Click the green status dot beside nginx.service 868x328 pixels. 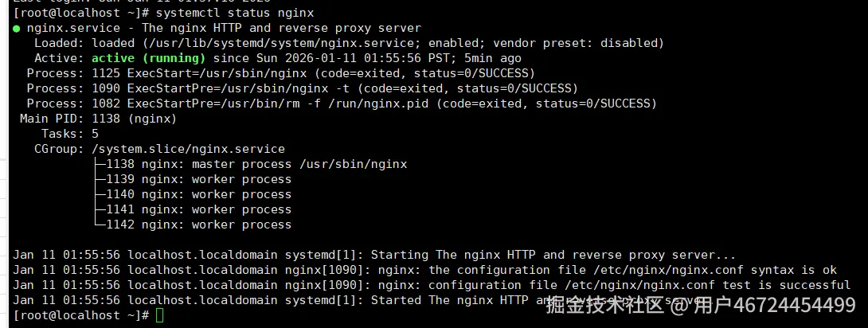tap(17, 28)
